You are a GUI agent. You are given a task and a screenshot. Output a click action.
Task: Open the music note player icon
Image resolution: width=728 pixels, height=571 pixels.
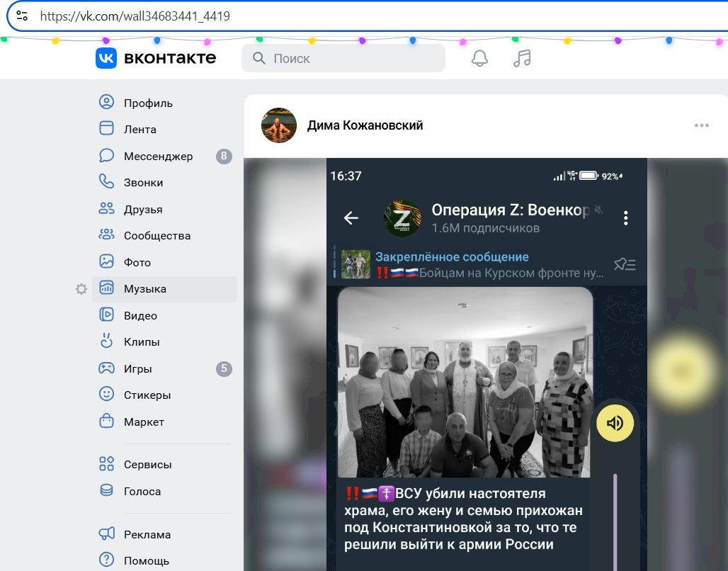522,58
